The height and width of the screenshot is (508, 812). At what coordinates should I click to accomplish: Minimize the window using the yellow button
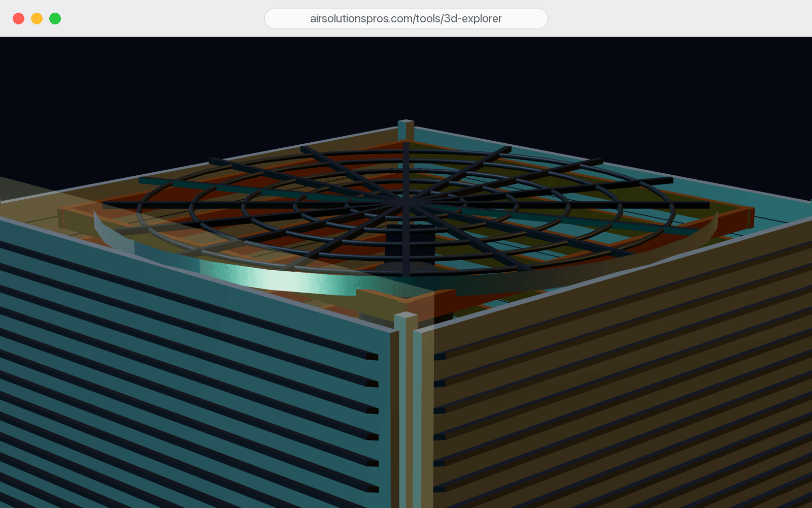click(x=37, y=19)
